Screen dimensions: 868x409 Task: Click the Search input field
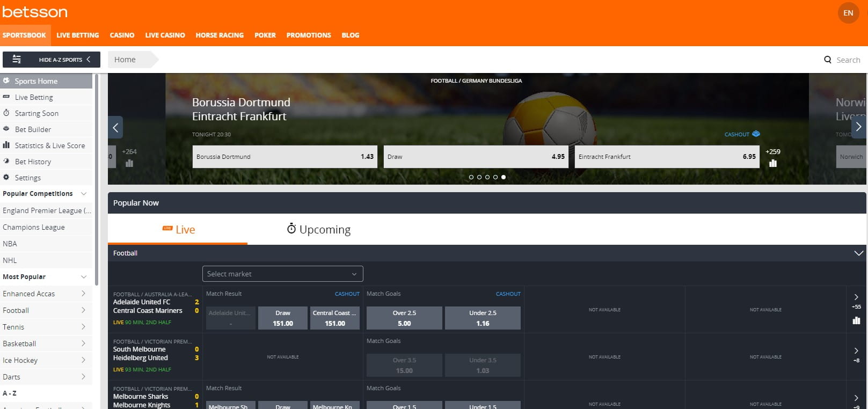tap(848, 60)
